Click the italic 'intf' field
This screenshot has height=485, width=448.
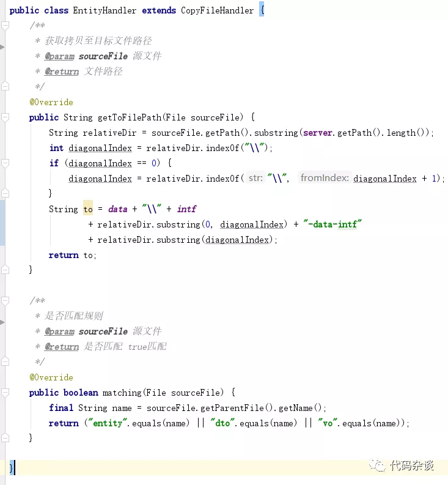click(x=186, y=209)
